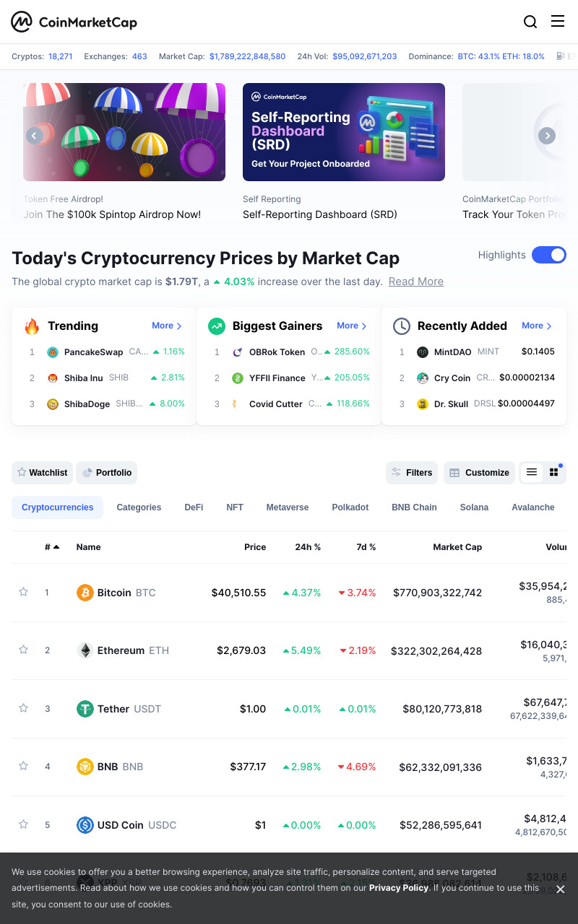Toggle the Highlights switch off
This screenshot has width=578, height=924.
549,255
